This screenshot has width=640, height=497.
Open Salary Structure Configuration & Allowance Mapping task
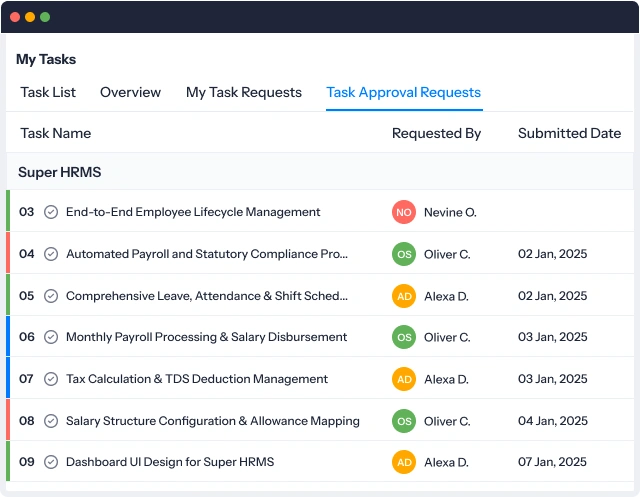coord(213,421)
